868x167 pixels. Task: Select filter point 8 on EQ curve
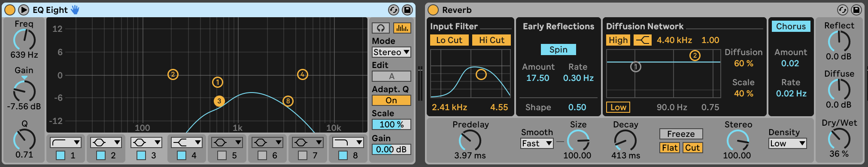288,101
